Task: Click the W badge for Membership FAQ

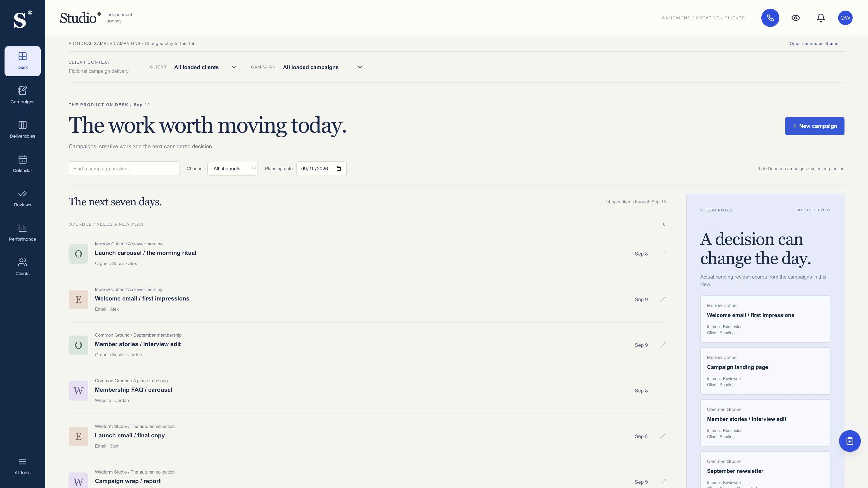Action: 78,391
